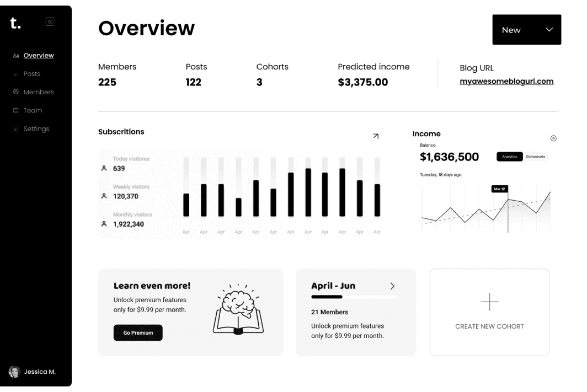Click the brain and book illustration
The height and width of the screenshot is (392, 587).
pos(238,309)
